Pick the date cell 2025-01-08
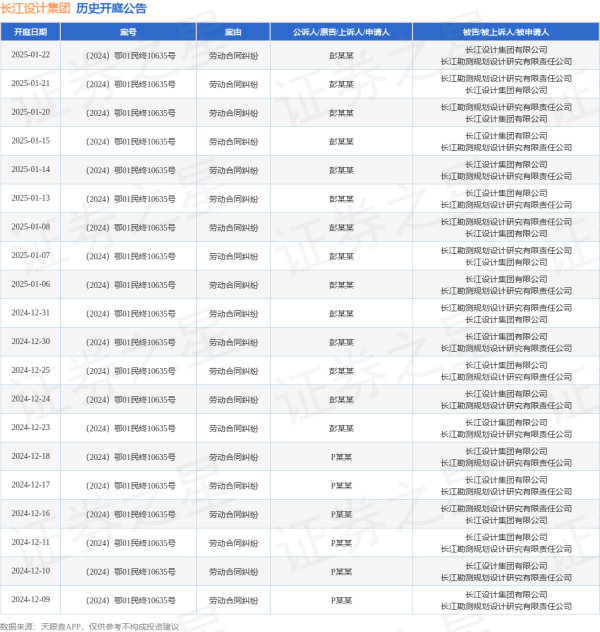The image size is (600, 632). coord(31,227)
